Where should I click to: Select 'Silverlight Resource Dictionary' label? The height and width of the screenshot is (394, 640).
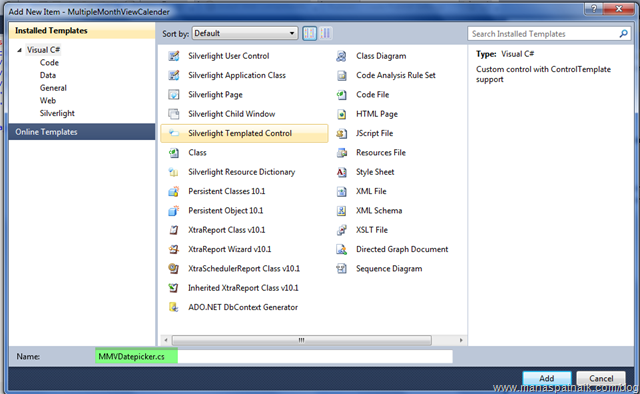242,172
